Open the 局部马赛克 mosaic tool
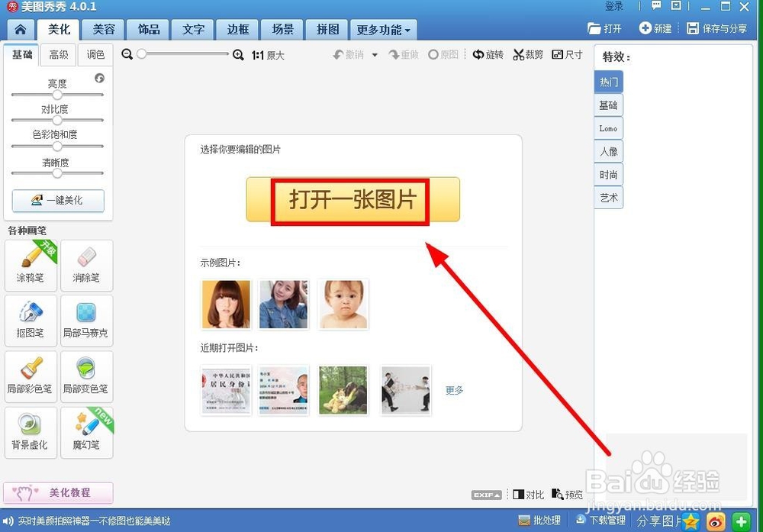763x532 pixels. point(86,321)
